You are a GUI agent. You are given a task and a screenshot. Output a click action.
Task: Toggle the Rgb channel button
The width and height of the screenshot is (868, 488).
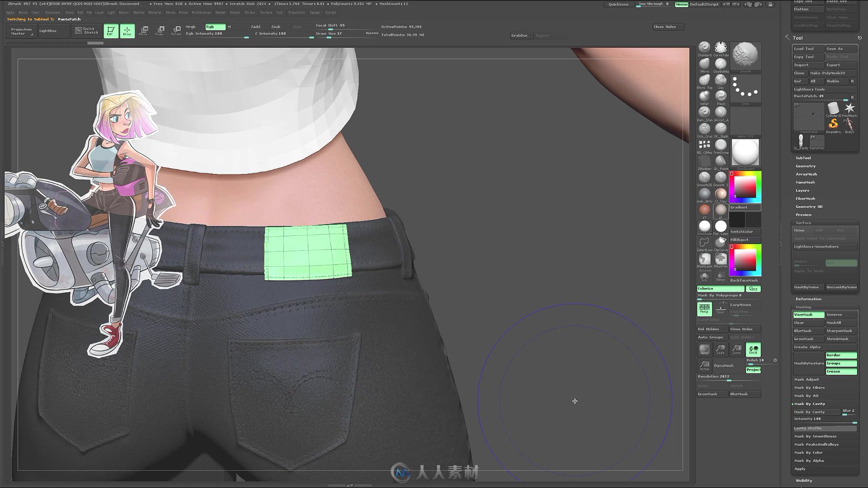point(215,27)
